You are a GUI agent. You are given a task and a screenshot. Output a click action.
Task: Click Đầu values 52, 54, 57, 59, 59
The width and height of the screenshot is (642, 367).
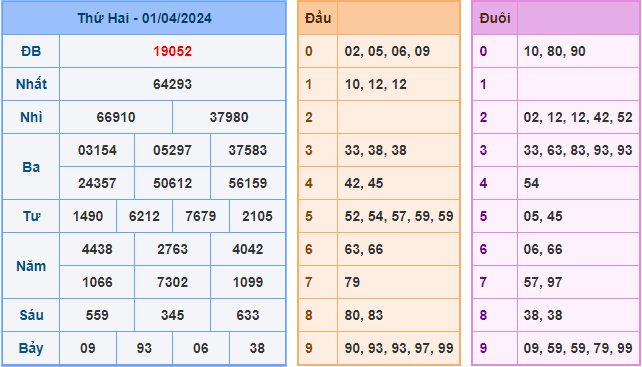(399, 216)
